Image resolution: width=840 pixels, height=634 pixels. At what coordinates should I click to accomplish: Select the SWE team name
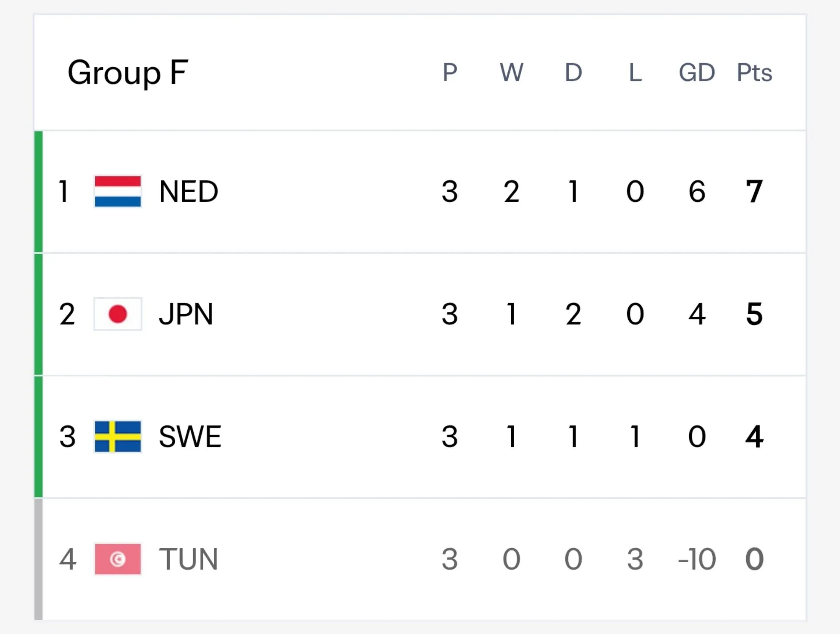click(x=190, y=437)
